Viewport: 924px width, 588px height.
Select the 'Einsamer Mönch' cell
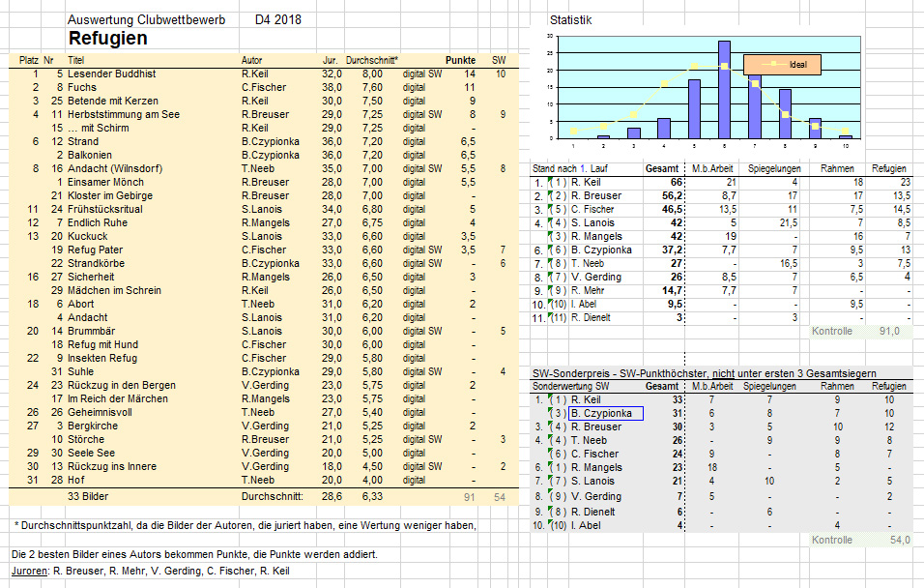pyautogui.click(x=105, y=182)
